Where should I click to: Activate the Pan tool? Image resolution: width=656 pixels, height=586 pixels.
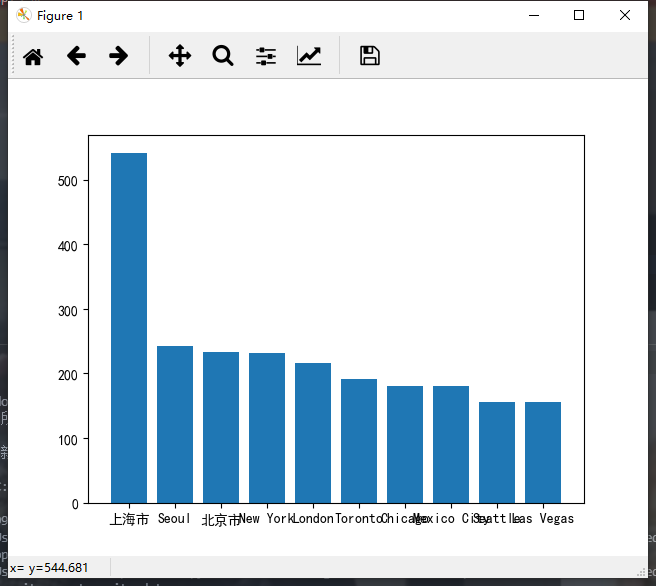pyautogui.click(x=180, y=56)
